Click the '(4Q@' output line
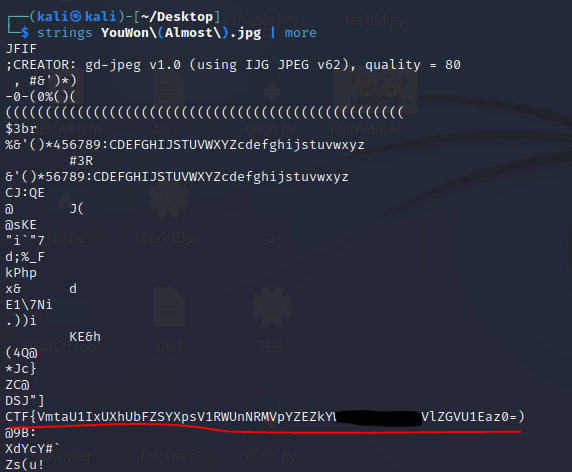572x472 pixels. tap(21, 353)
